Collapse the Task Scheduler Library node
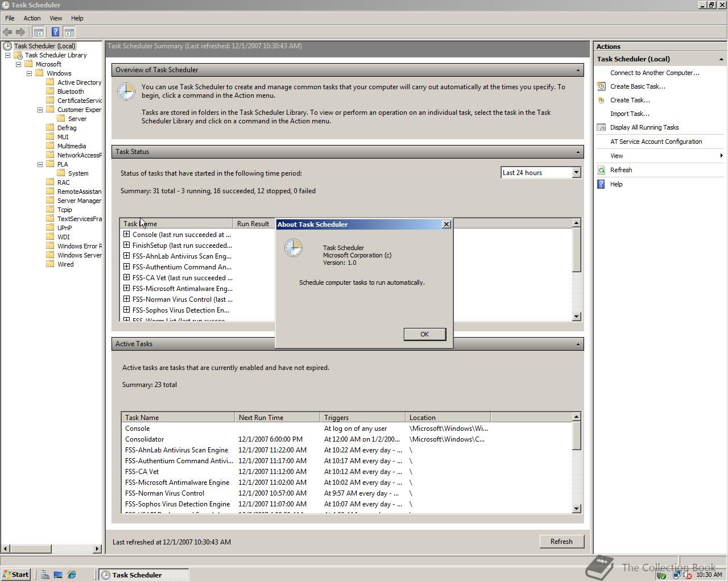Image resolution: width=728 pixels, height=582 pixels. [x=7, y=55]
